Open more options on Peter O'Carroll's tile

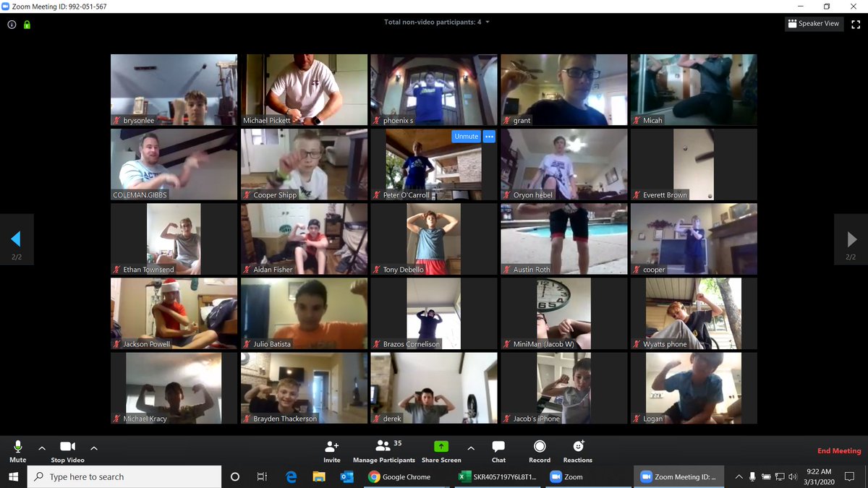(489, 136)
